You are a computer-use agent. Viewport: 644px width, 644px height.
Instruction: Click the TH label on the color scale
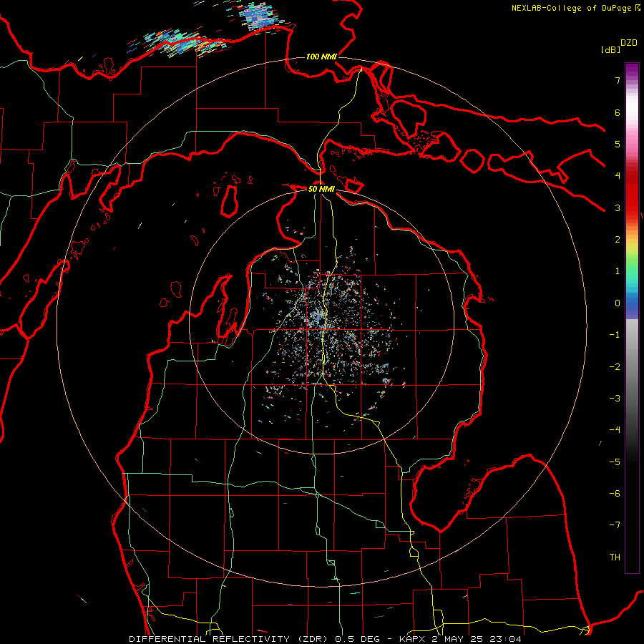615,557
